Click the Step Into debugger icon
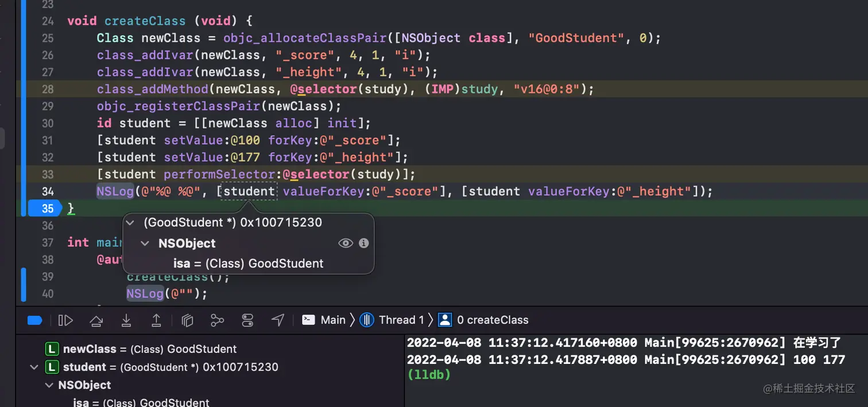This screenshot has width=868, height=407. pos(126,320)
